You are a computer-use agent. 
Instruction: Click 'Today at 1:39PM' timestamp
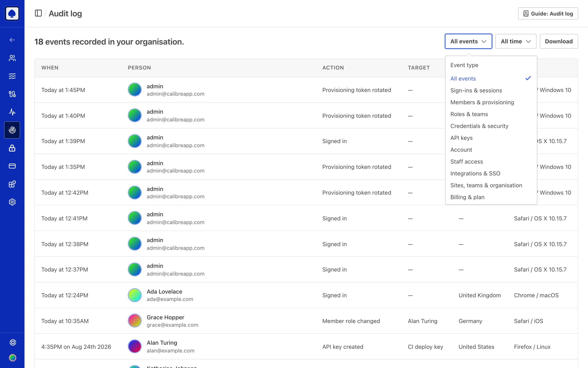63,141
